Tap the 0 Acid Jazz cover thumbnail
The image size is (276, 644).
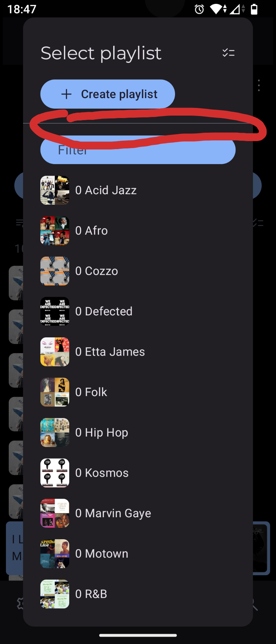coord(55,190)
